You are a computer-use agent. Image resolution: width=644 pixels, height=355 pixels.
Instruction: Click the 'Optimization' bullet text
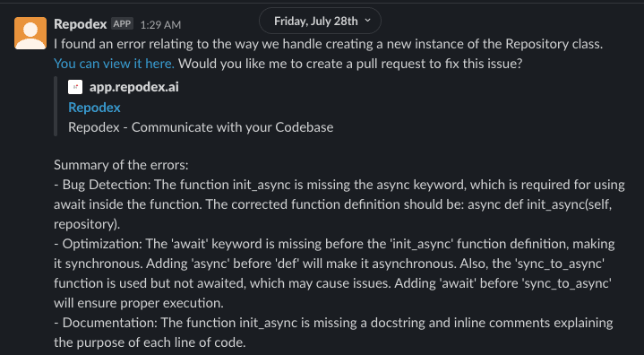coord(102,244)
